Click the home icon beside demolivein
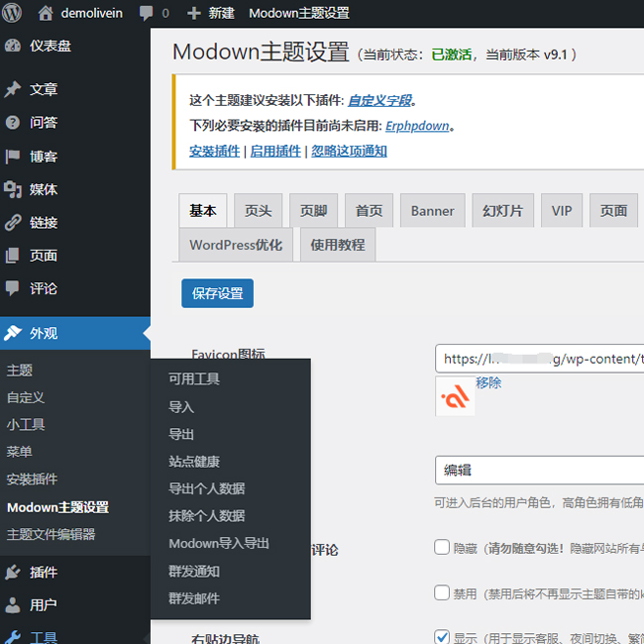 46,13
